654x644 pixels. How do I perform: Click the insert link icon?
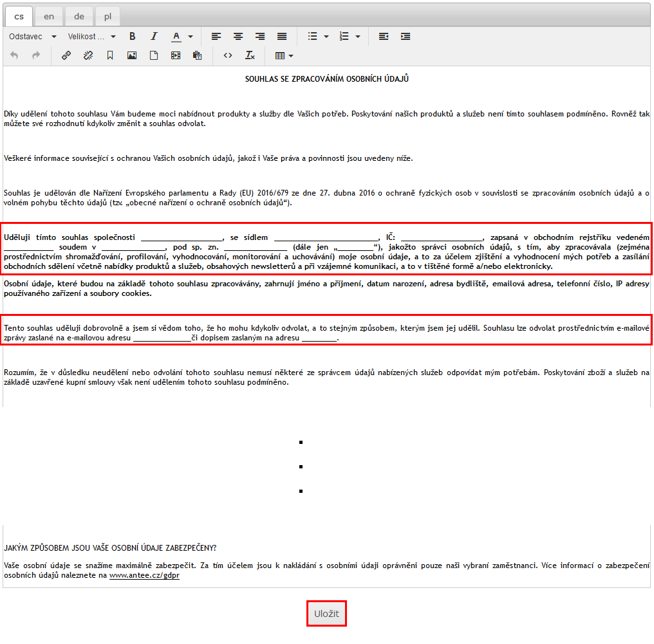66,56
